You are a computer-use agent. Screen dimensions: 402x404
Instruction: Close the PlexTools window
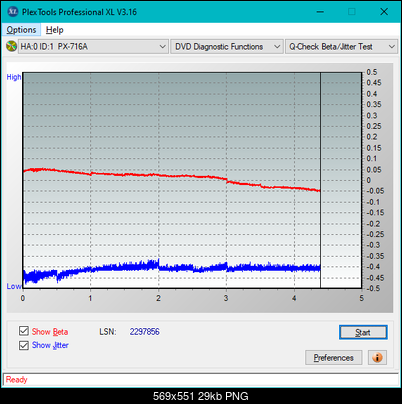[384, 12]
